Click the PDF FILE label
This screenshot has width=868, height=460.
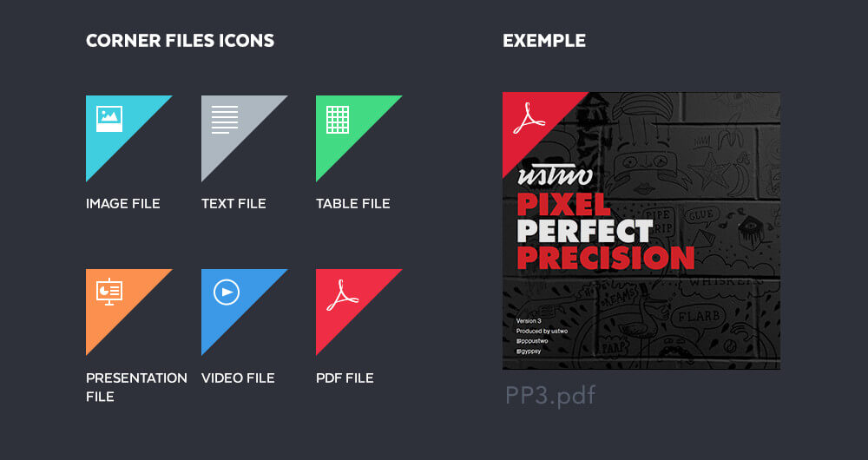345,378
